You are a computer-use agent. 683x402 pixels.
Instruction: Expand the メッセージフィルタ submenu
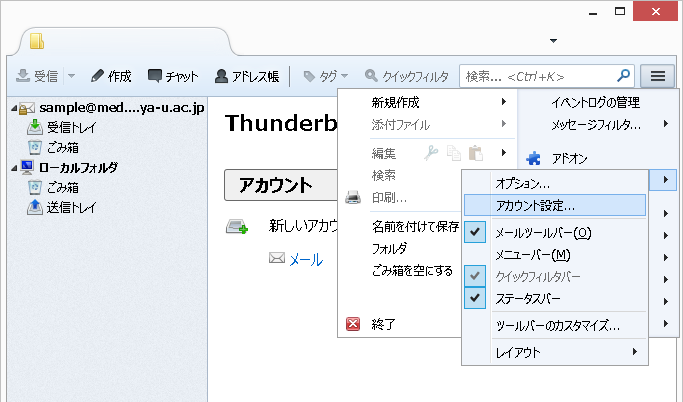666,124
